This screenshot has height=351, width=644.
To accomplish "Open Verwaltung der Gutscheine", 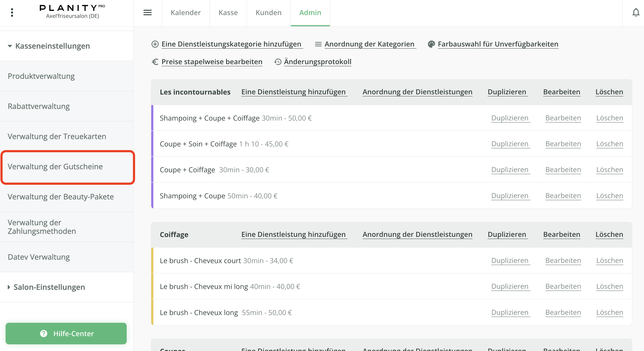I will [66, 167].
